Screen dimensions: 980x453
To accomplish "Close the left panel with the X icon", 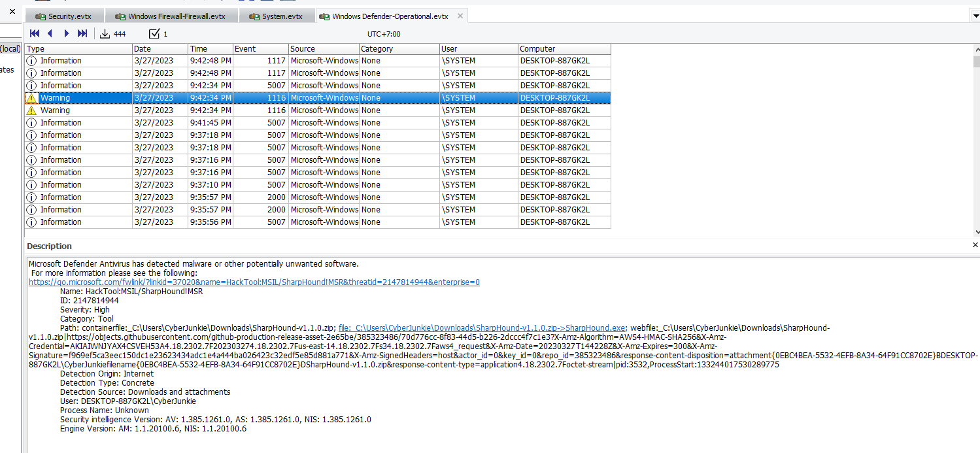I will pyautogui.click(x=12, y=11).
